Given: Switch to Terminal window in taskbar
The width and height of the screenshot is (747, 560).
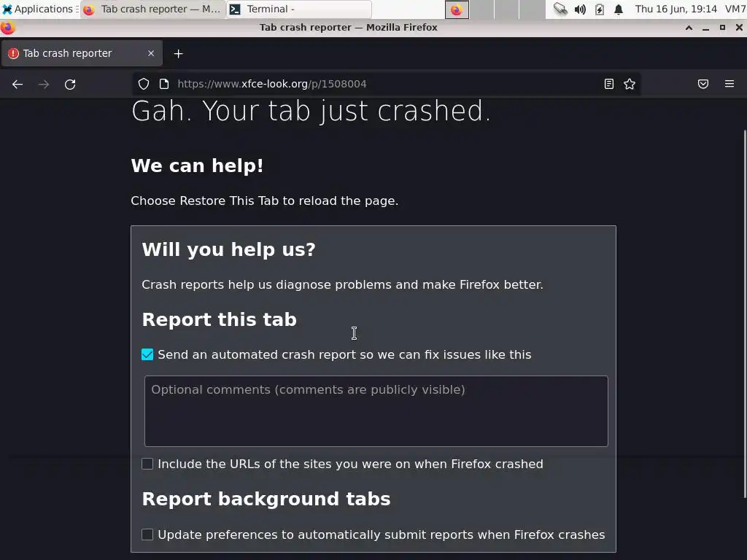Looking at the screenshot, I should pyautogui.click(x=299, y=9).
